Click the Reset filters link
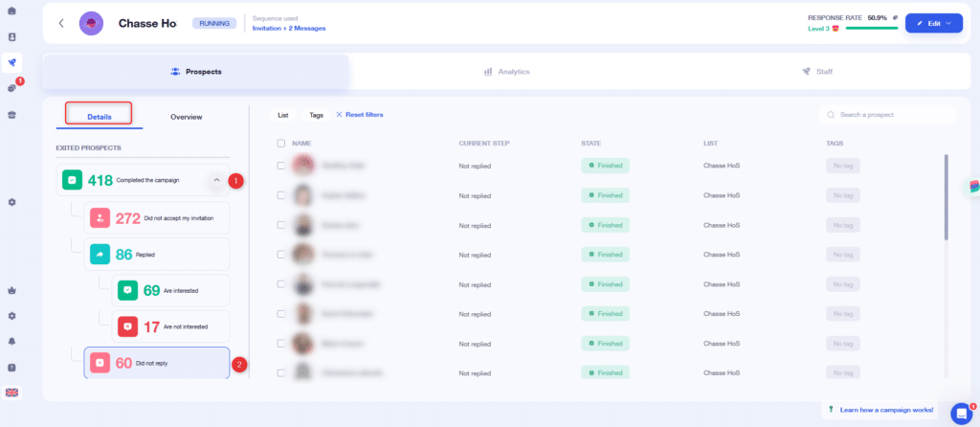 365,115
